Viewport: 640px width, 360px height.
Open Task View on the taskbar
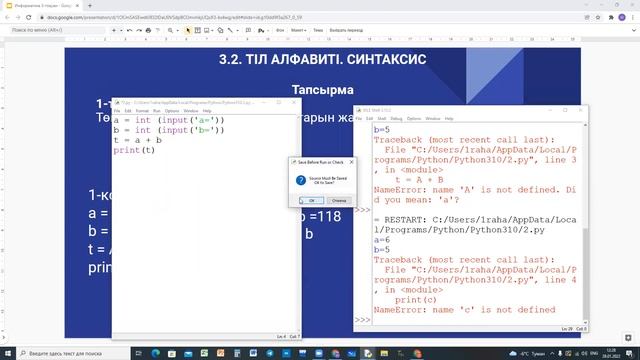[139, 353]
